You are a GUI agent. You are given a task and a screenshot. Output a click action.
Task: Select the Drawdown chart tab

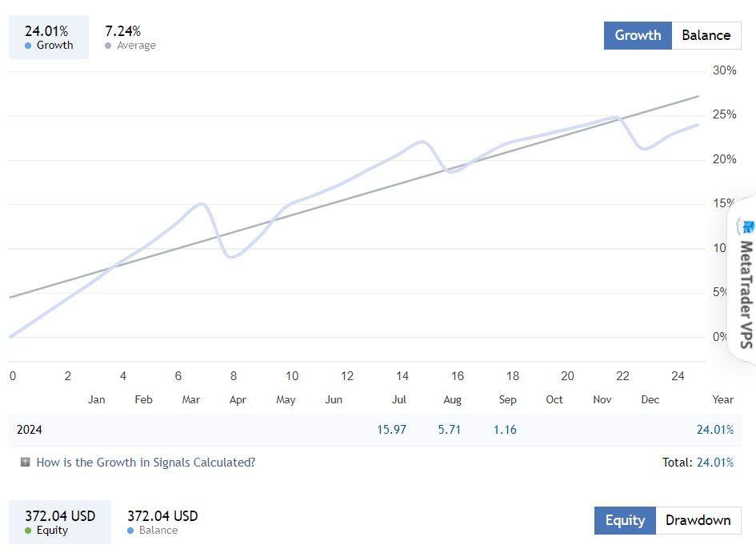698,520
